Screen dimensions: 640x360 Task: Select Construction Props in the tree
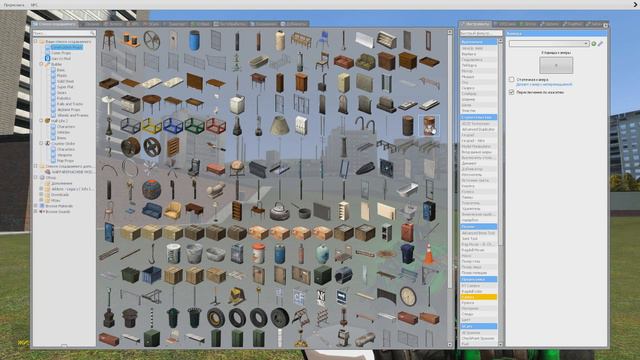tap(67, 47)
